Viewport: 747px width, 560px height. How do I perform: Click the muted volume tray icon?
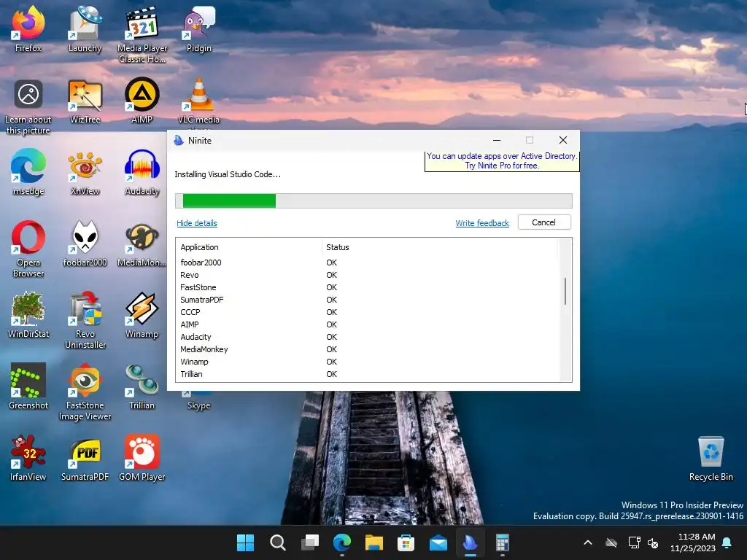(653, 542)
